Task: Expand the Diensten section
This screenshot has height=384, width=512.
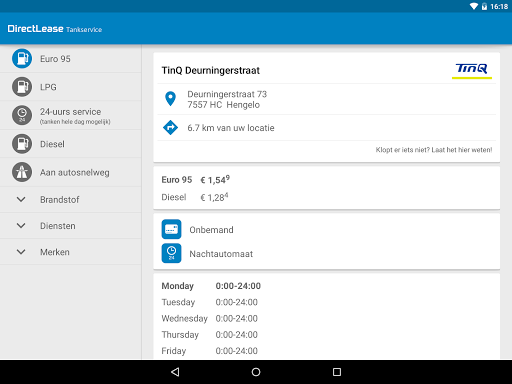Action: pos(71,226)
